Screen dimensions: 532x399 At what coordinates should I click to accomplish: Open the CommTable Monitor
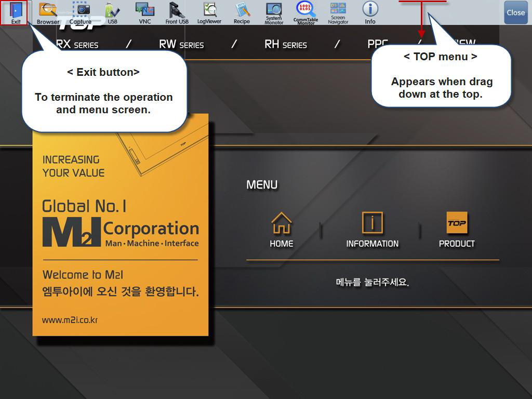click(x=305, y=13)
